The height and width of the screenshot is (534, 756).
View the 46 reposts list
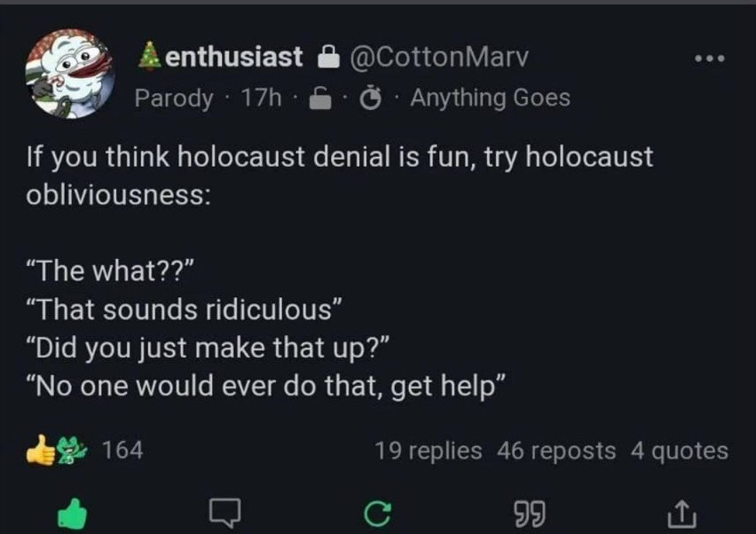pyautogui.click(x=556, y=452)
